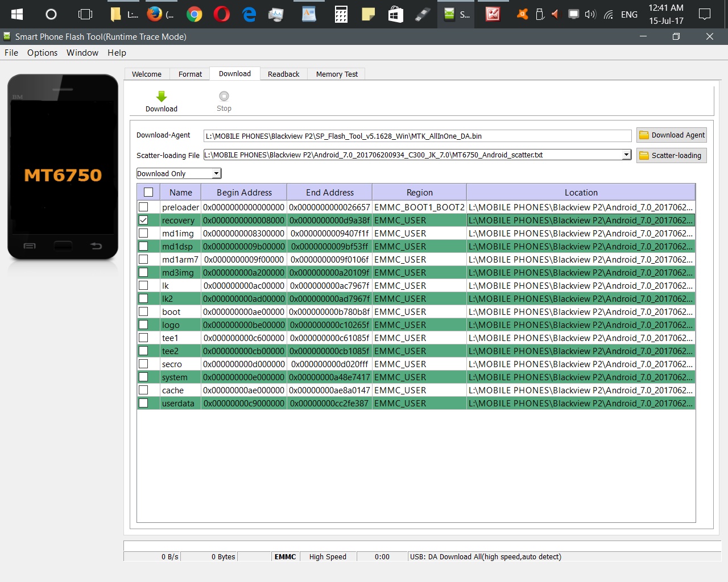This screenshot has width=728, height=582.
Task: Open Wi-Fi network flyout in tray
Action: click(x=609, y=14)
